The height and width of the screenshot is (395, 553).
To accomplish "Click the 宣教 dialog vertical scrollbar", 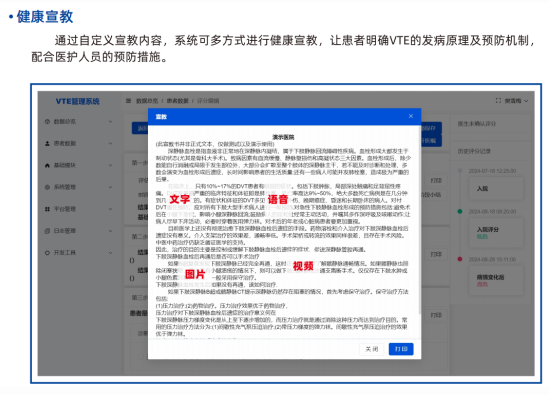I will click(x=419, y=219).
